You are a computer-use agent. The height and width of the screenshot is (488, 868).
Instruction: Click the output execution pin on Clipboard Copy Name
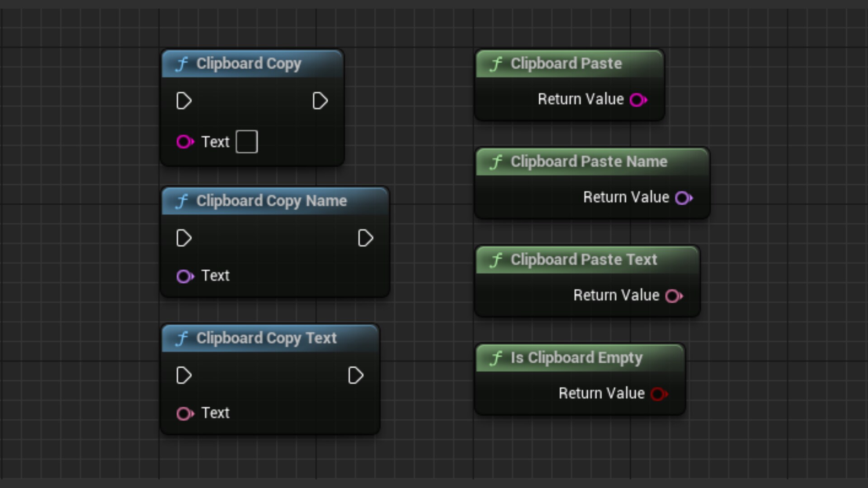coord(365,238)
